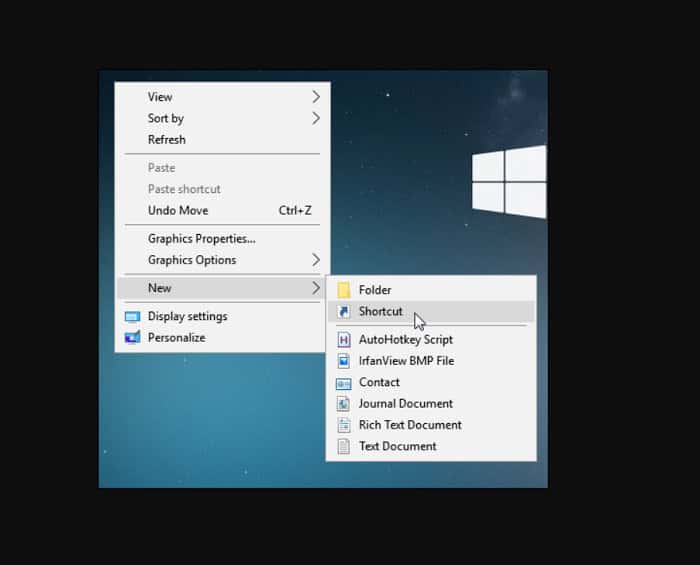Create a new Text Document
The width and height of the screenshot is (700, 565).
[431, 446]
